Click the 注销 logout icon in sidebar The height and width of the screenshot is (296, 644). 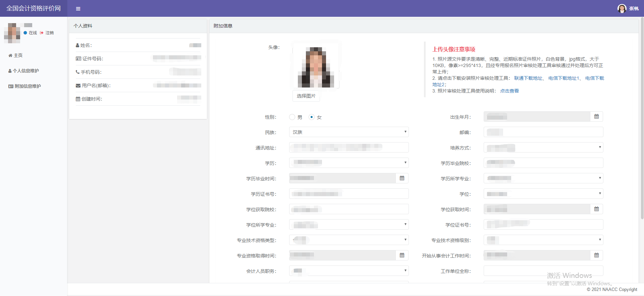click(42, 33)
